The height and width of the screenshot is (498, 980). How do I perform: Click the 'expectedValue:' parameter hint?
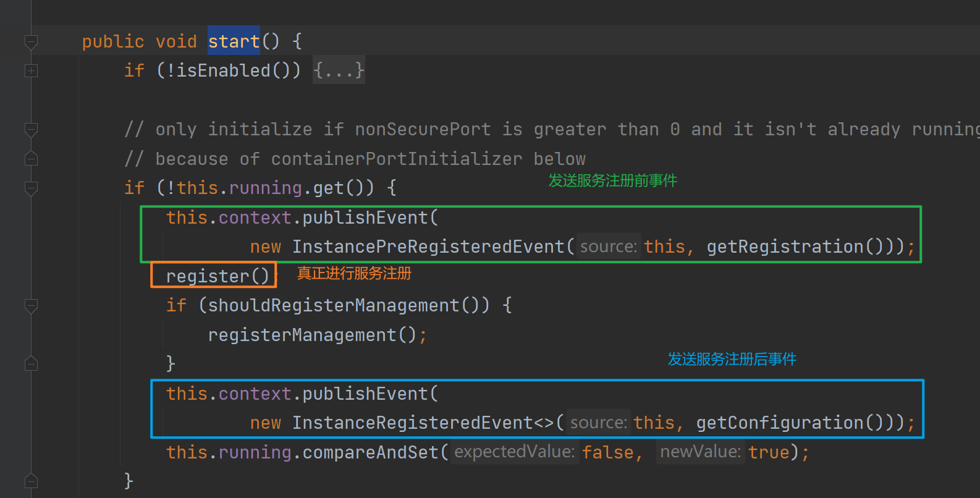click(x=514, y=452)
